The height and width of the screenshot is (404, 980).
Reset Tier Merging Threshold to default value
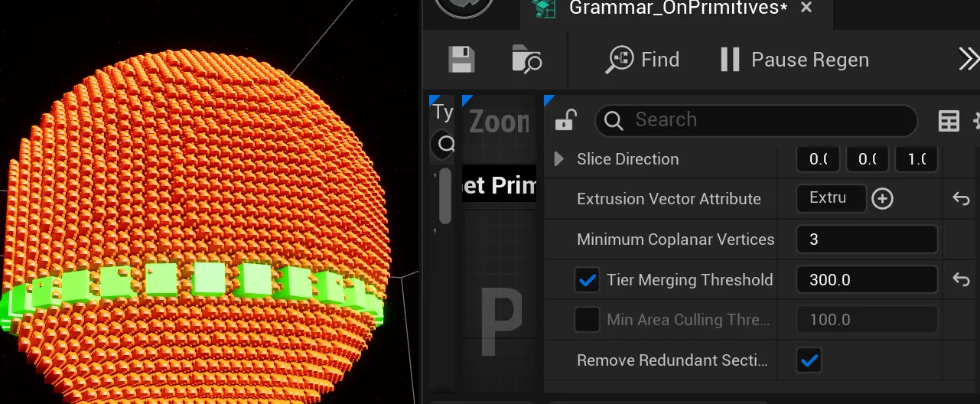point(961,280)
